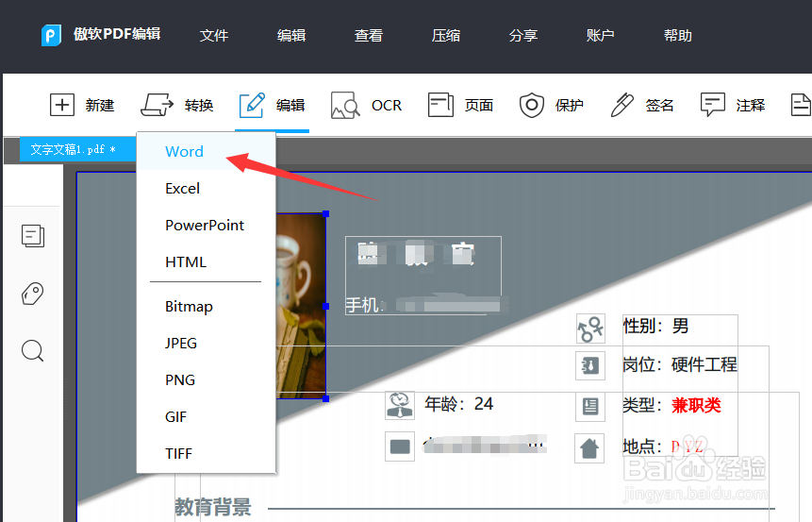Click the document icon beside 类型
The image size is (812, 522).
590,406
